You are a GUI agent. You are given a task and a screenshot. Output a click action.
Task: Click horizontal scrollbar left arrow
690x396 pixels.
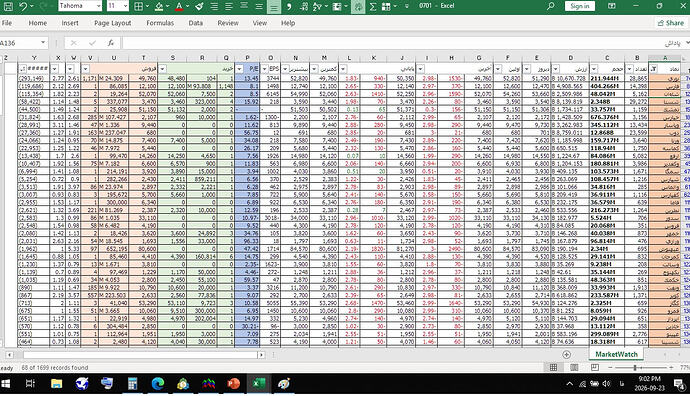[9, 355]
